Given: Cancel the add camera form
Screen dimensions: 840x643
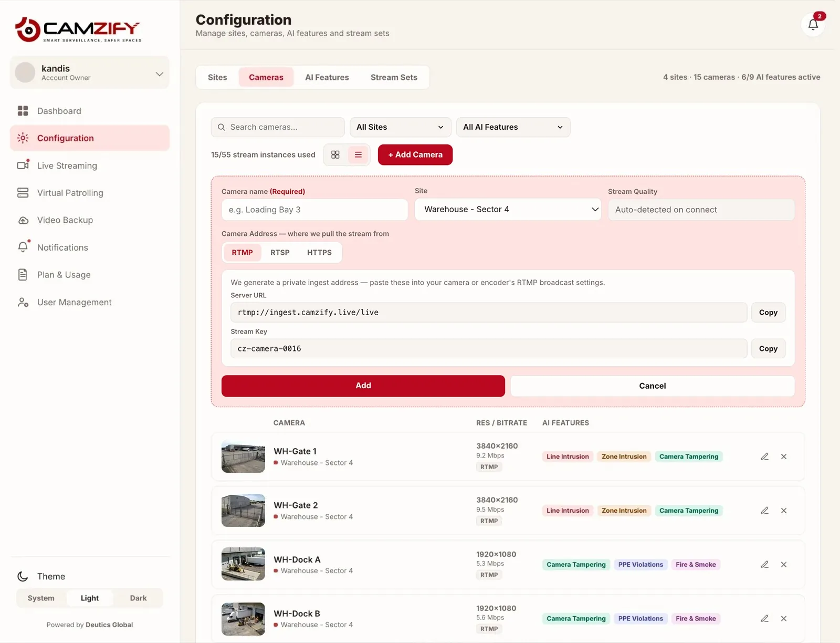Looking at the screenshot, I should point(652,386).
